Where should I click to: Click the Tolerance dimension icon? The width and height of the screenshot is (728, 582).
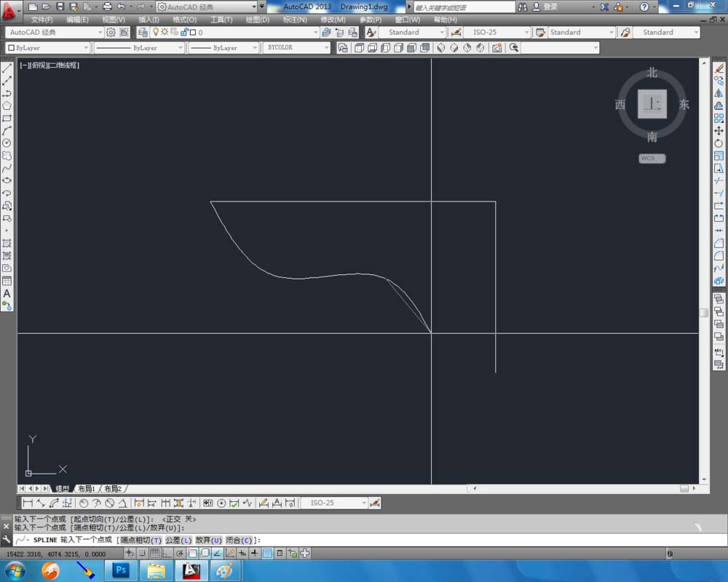(x=208, y=503)
